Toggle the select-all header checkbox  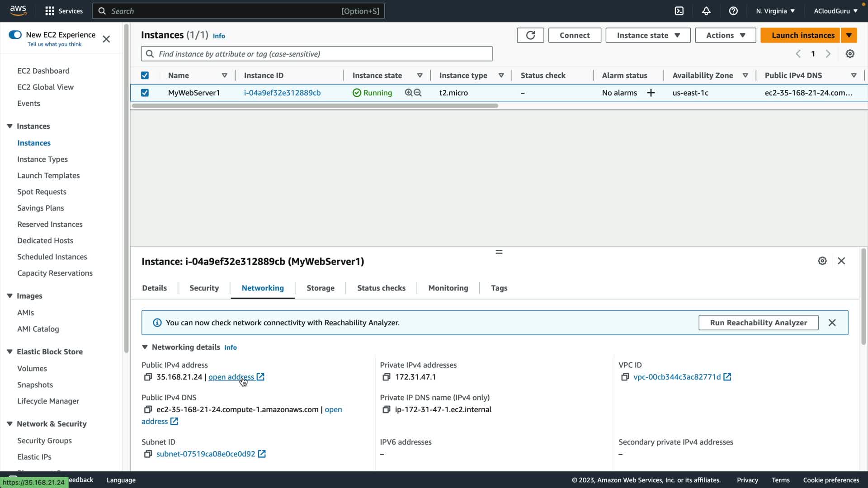pyautogui.click(x=145, y=75)
